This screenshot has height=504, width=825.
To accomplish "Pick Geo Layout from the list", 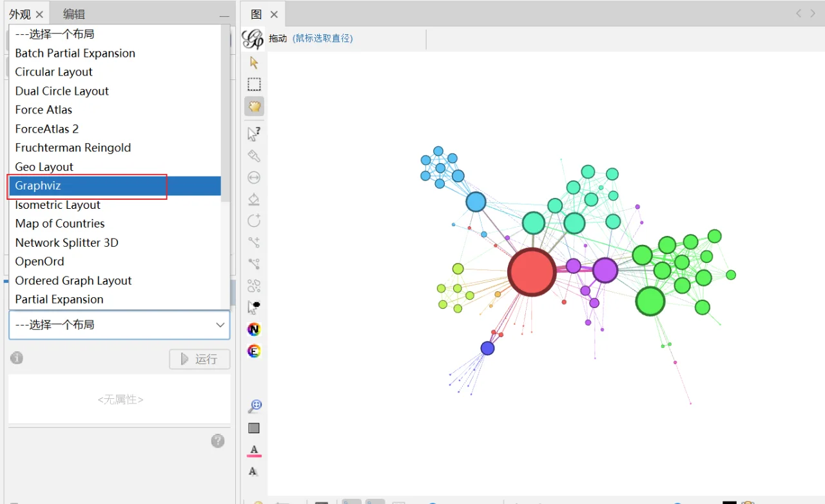I will pyautogui.click(x=115, y=167).
